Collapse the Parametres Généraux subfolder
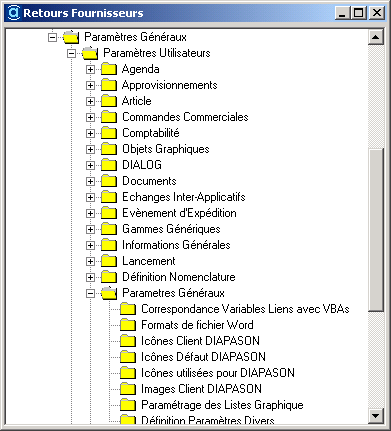Screen dimensions: 391x431 point(90,293)
